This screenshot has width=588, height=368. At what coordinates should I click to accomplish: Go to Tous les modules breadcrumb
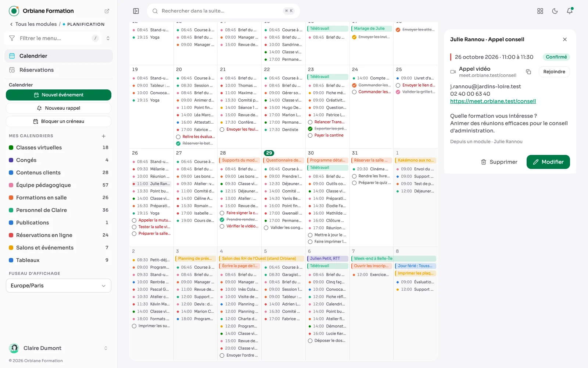[x=36, y=24]
